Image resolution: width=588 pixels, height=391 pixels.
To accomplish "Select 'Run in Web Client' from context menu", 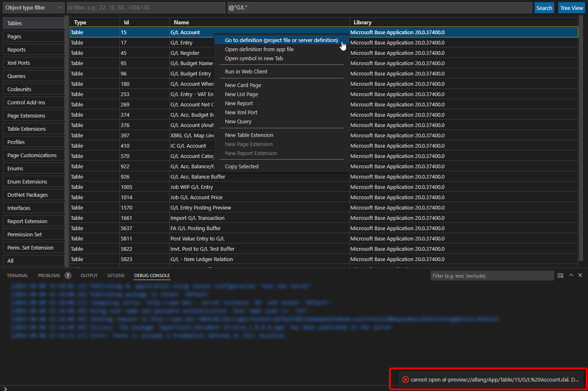I will [x=246, y=71].
